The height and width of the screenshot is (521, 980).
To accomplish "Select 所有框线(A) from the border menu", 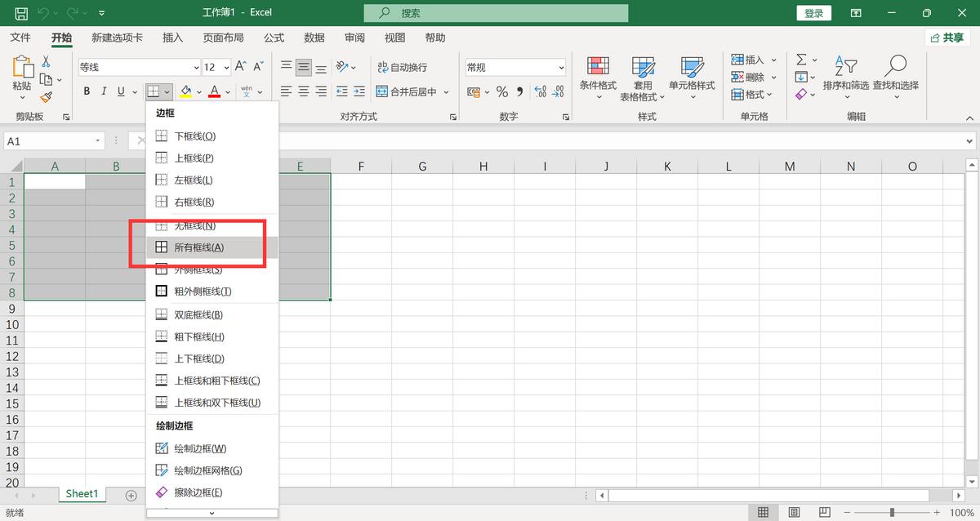I will tap(198, 247).
